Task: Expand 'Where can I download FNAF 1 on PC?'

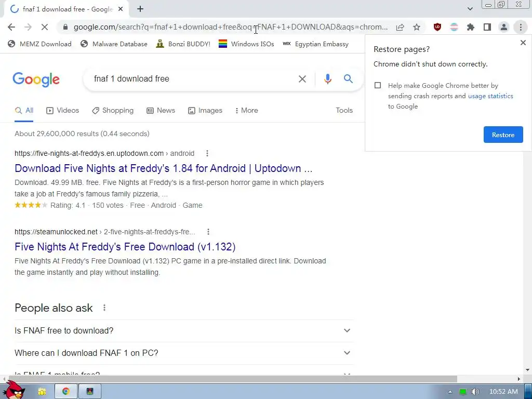Action: (183, 353)
